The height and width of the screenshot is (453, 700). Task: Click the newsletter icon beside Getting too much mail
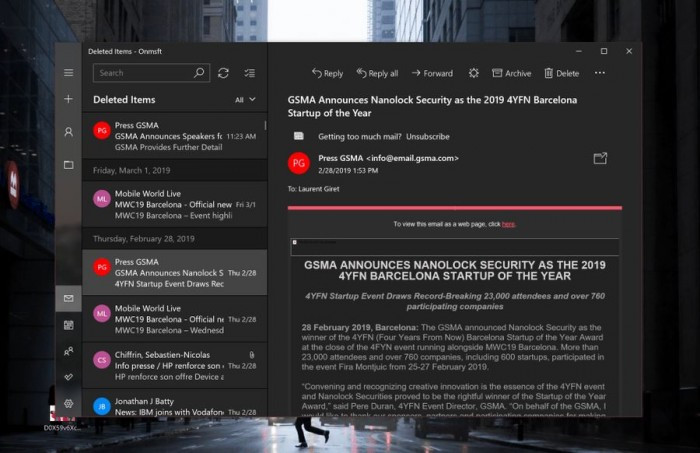click(x=299, y=136)
